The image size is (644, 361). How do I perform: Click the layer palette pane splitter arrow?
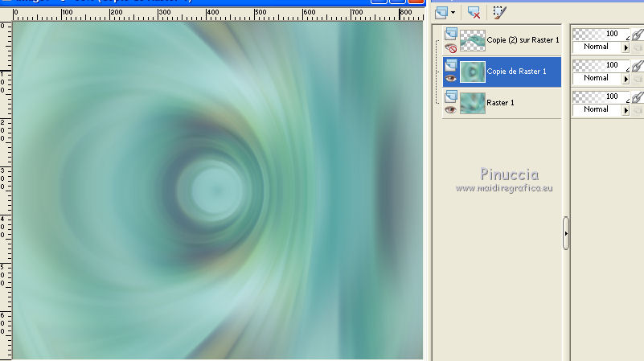(566, 233)
